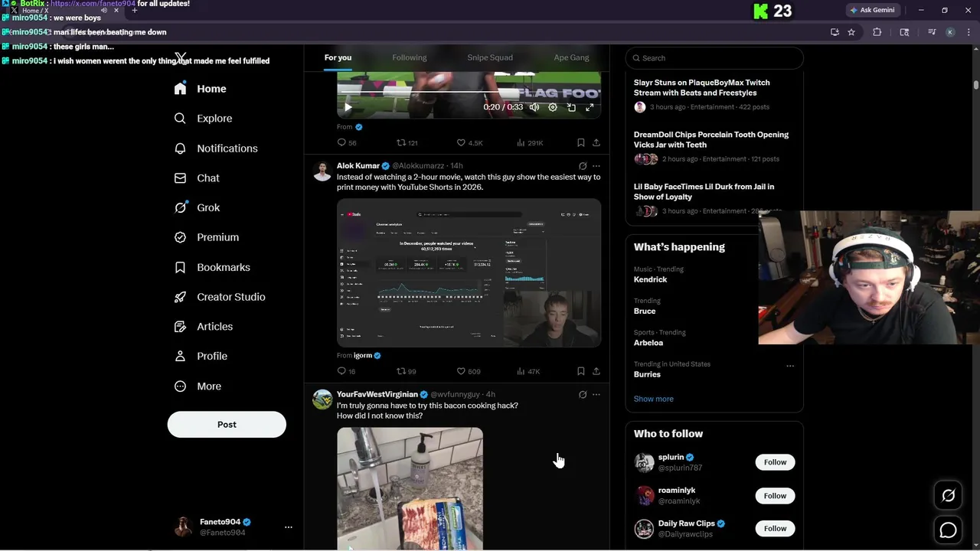Click Show more under What's happening
980x551 pixels.
(x=654, y=399)
